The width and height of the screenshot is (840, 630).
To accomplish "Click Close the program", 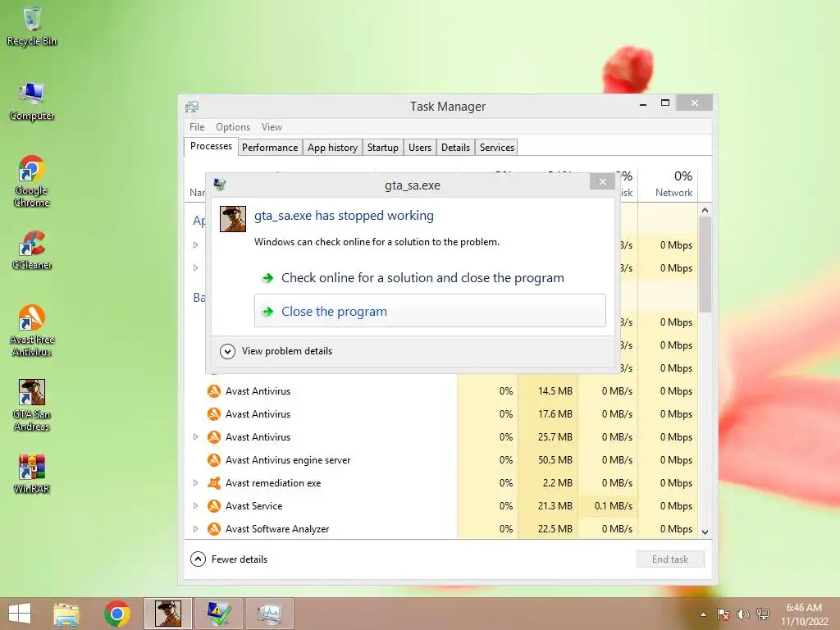I will tap(430, 311).
